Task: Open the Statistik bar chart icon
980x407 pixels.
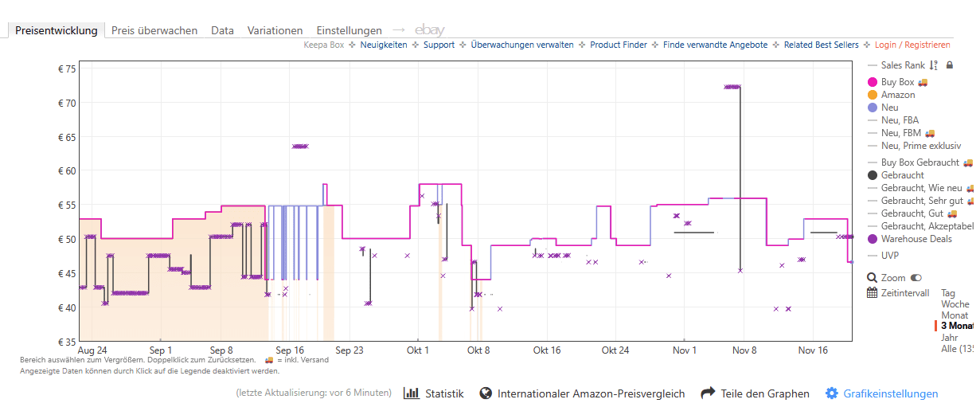Action: click(x=412, y=393)
